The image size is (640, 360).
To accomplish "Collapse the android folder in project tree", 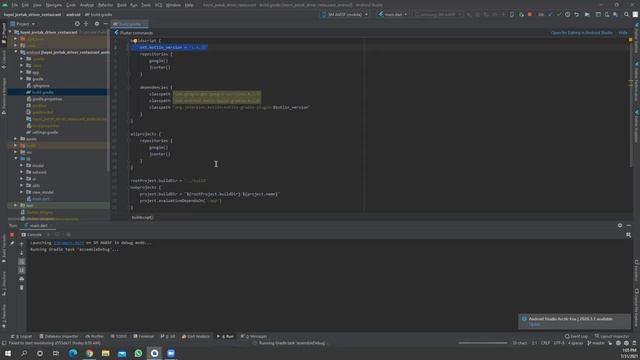I will (16, 52).
